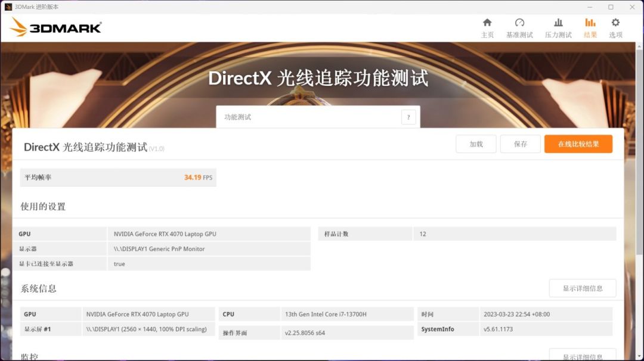Click the 显示器 label in settings table

[x=27, y=249]
